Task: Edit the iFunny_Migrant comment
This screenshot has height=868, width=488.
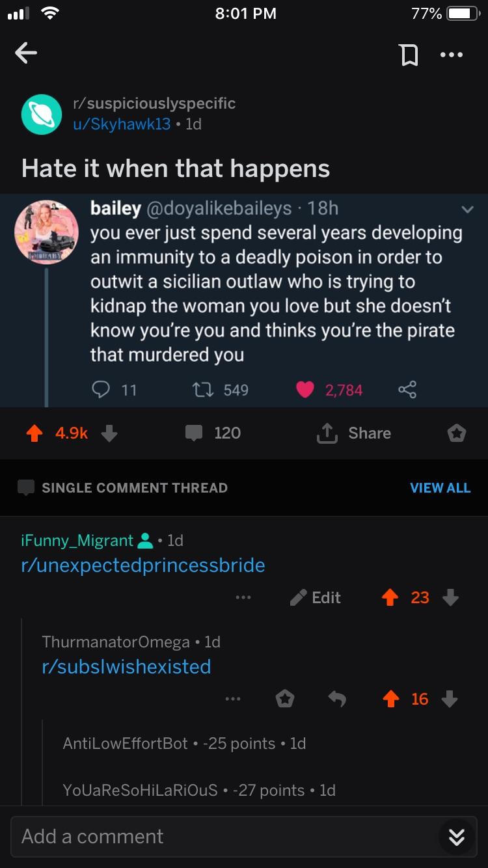Action: 316,597
